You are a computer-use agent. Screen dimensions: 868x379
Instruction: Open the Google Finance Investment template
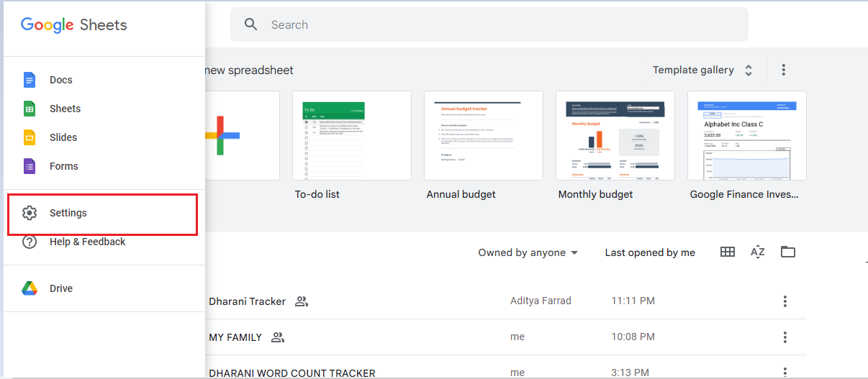(x=747, y=135)
